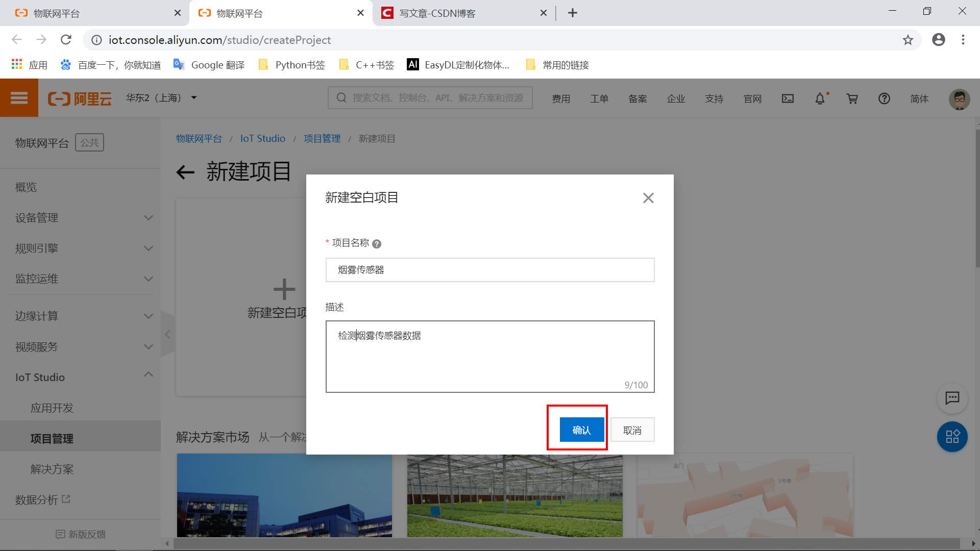The image size is (980, 551).
Task: Click the search bar icon
Action: (x=340, y=98)
